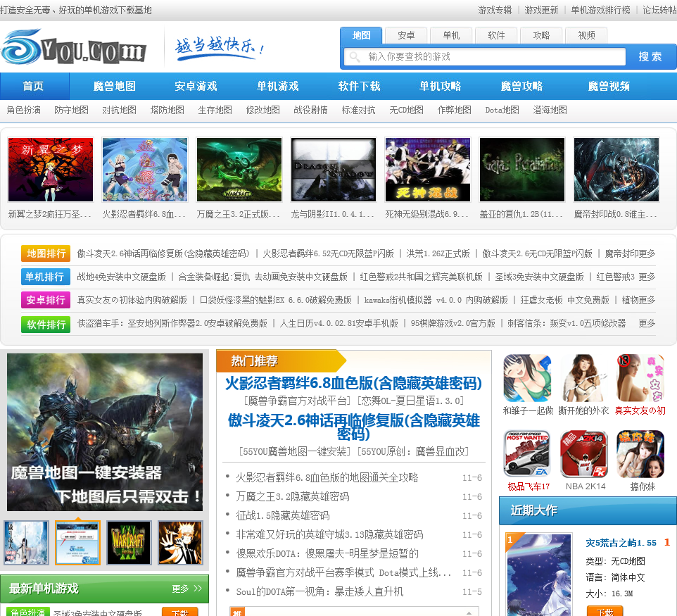The image size is (677, 616).
Task: Open the 塔防地图 category link
Action: (x=167, y=110)
